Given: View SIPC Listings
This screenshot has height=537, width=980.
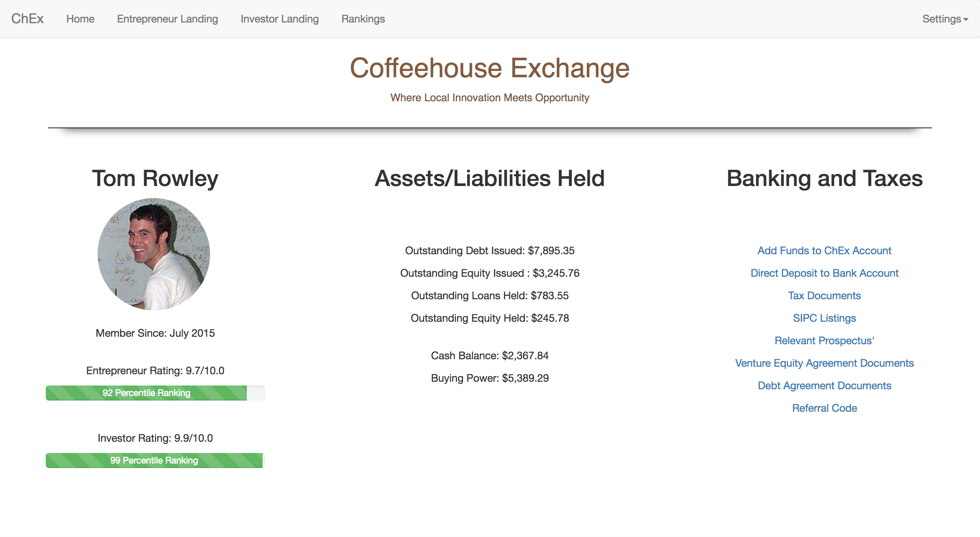Looking at the screenshot, I should coord(824,318).
